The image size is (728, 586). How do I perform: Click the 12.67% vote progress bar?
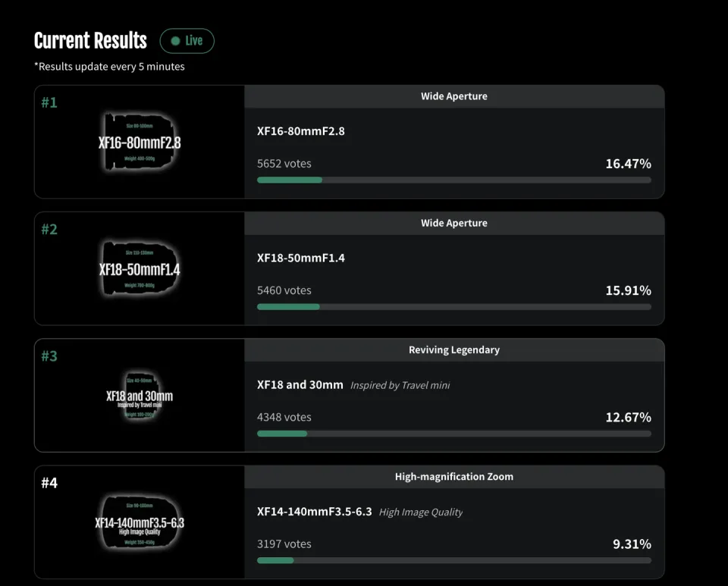(x=453, y=434)
